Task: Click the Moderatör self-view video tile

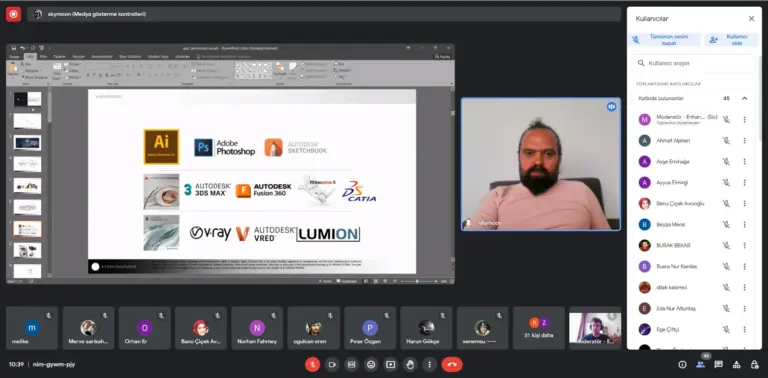Action: pos(595,328)
